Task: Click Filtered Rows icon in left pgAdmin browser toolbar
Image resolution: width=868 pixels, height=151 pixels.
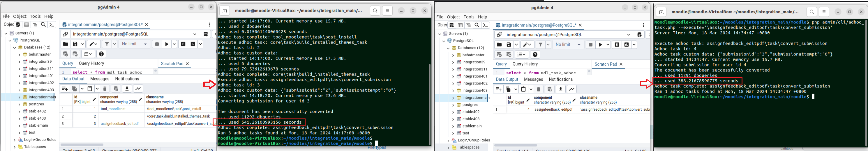Action: point(35,24)
